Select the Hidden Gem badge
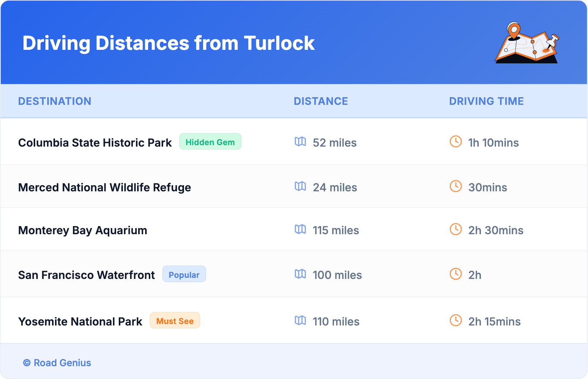588x379 pixels. click(210, 142)
